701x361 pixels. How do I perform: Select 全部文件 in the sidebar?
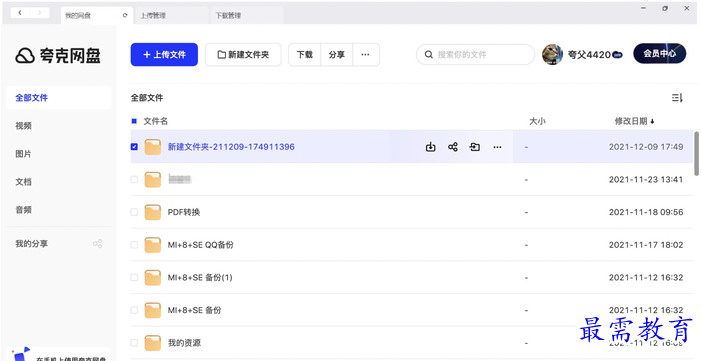click(59, 98)
